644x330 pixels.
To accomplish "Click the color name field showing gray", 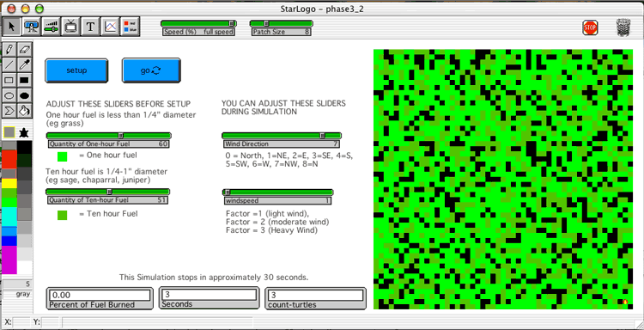I will (x=17, y=294).
